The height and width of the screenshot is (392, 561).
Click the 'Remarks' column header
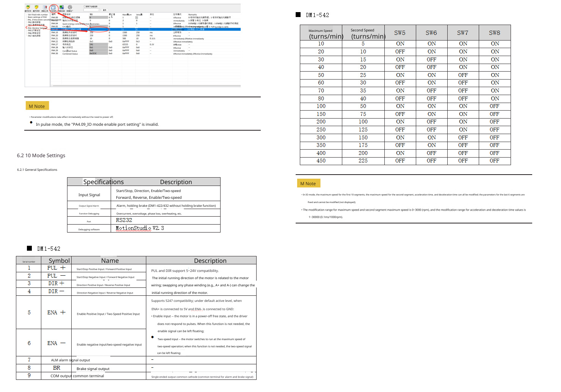pos(193,15)
